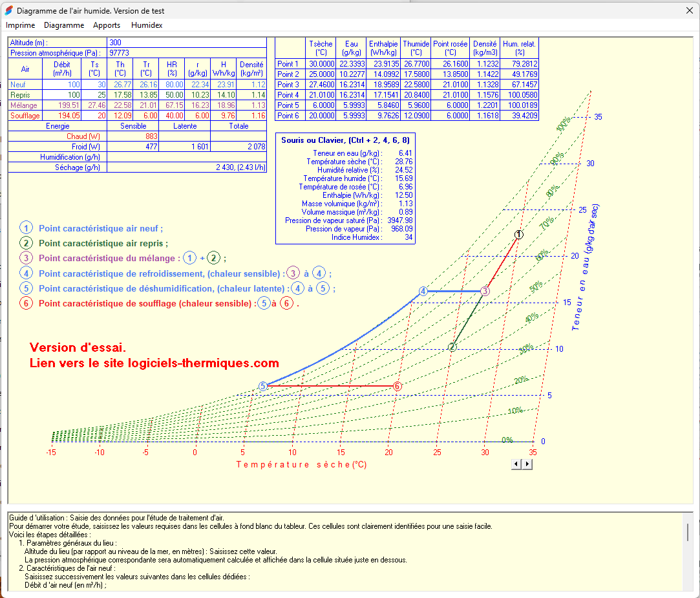Select point 3 mixing marker on chart
The image size is (700, 598).
tap(485, 291)
